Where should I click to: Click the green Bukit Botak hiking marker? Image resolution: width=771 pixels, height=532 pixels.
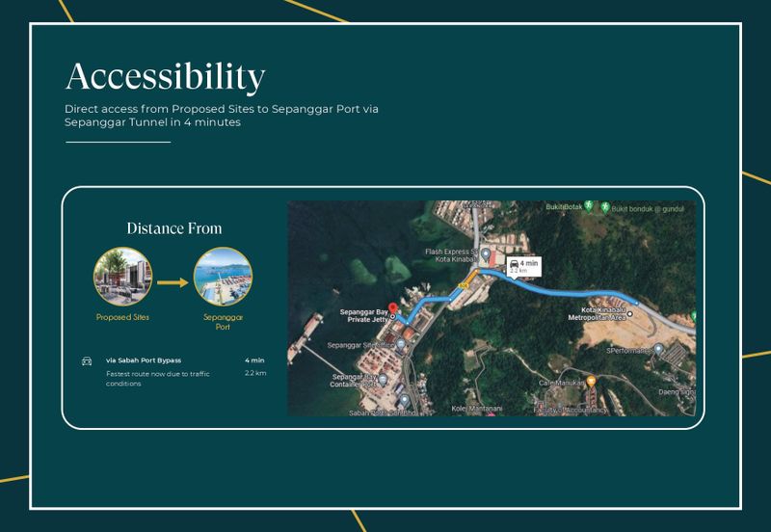(589, 206)
